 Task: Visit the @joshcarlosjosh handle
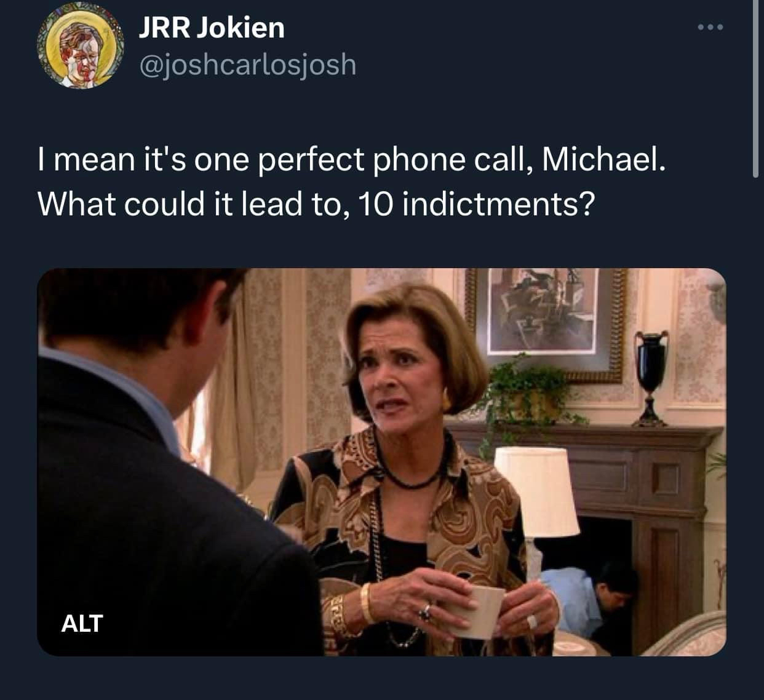(247, 64)
